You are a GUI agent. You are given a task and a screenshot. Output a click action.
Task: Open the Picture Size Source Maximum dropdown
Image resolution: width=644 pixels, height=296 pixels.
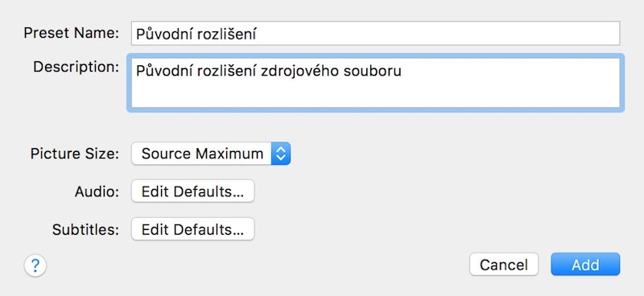(x=211, y=154)
